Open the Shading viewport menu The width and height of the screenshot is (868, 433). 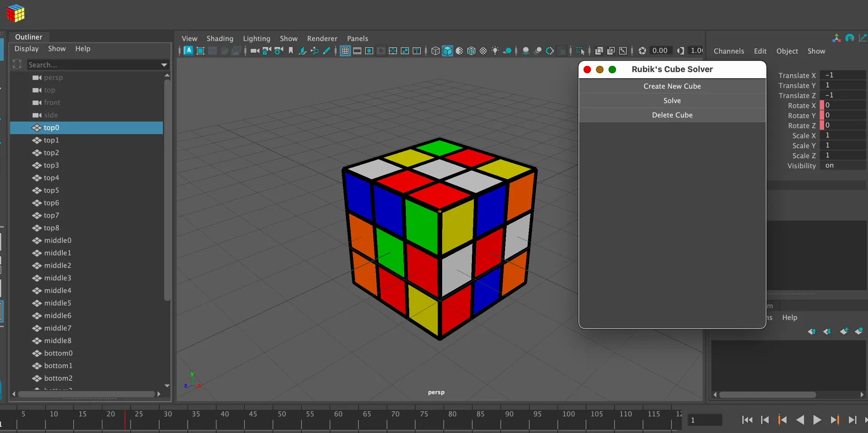tap(220, 39)
